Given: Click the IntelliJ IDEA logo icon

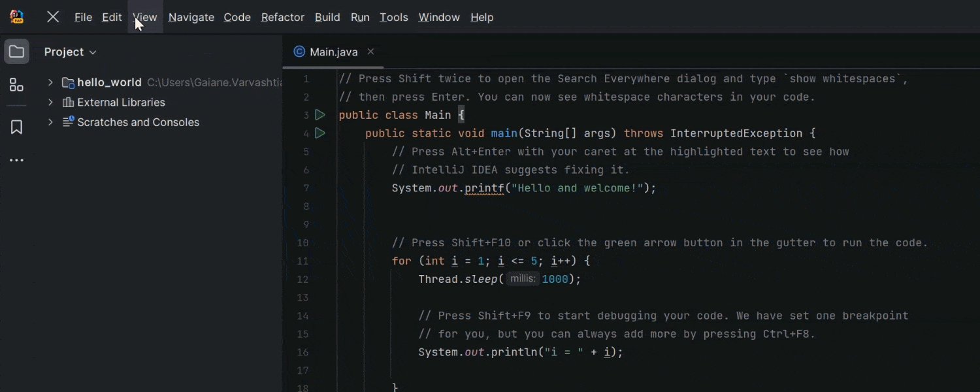Looking at the screenshot, I should [x=17, y=17].
